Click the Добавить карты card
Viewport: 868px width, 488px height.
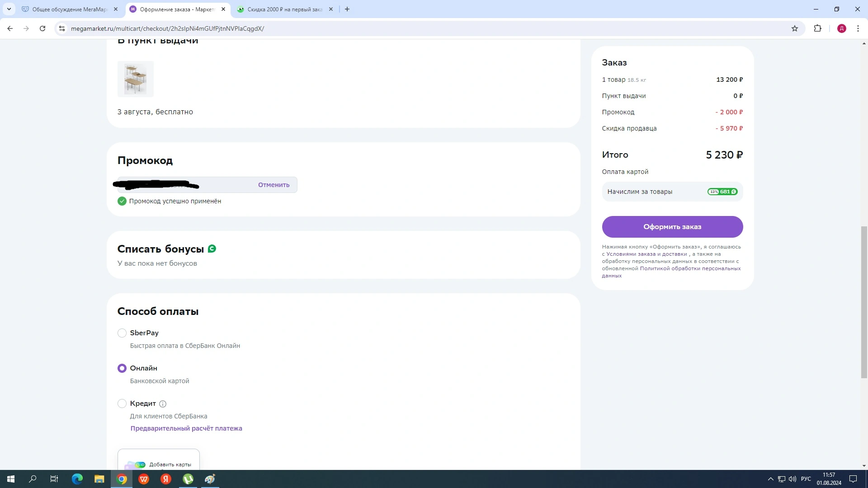click(x=159, y=460)
